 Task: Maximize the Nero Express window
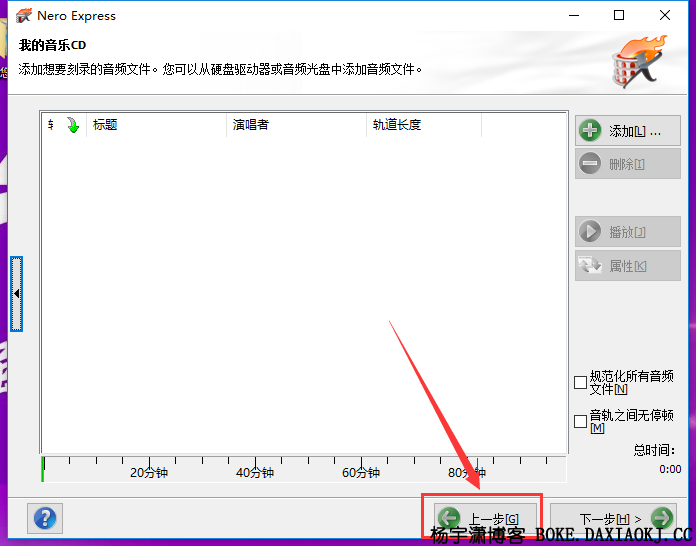[x=619, y=16]
